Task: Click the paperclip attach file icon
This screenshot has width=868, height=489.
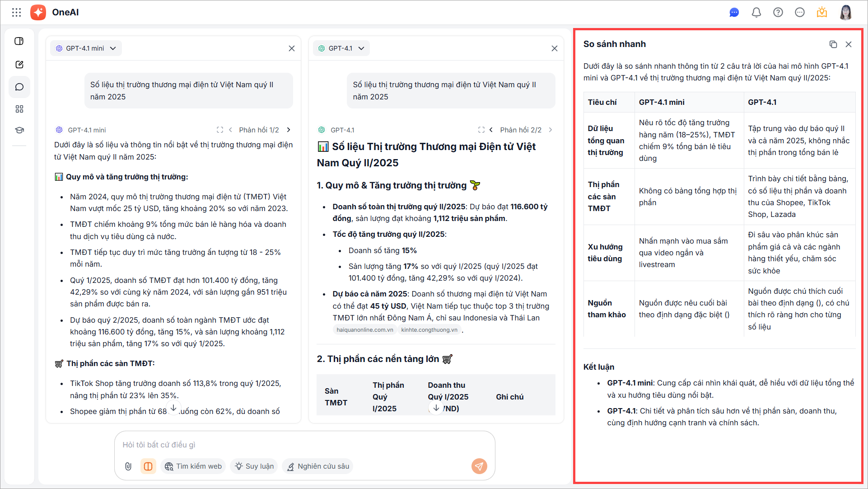Action: 128,466
